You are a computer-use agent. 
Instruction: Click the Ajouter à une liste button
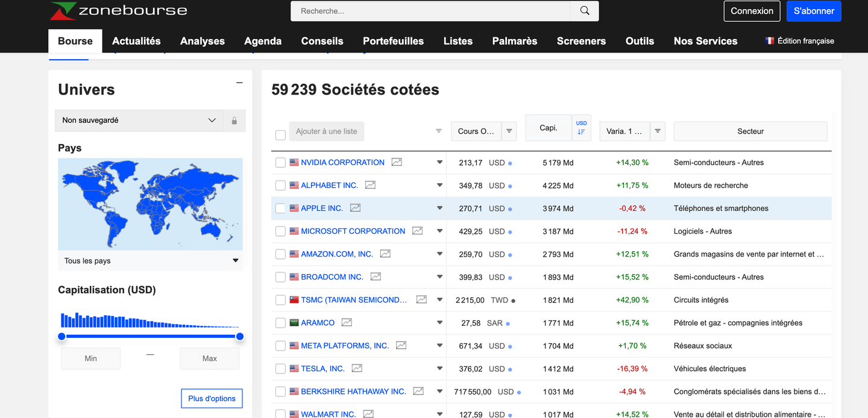[327, 131]
